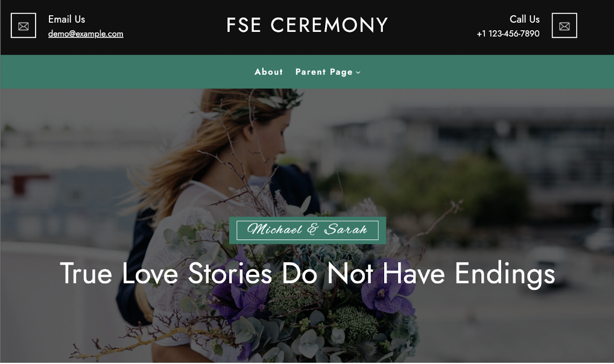Click the green navigation bar's empty area
The height and width of the screenshot is (364, 614).
pos(490,72)
